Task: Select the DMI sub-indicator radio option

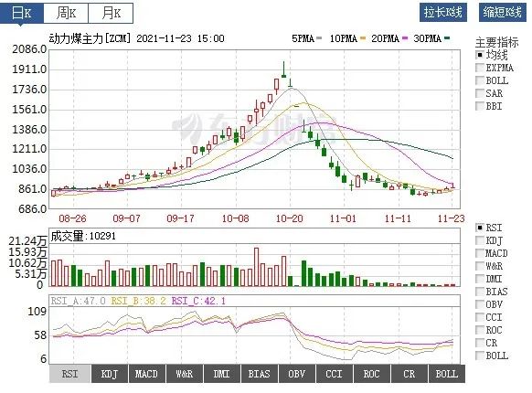Action: click(x=480, y=279)
